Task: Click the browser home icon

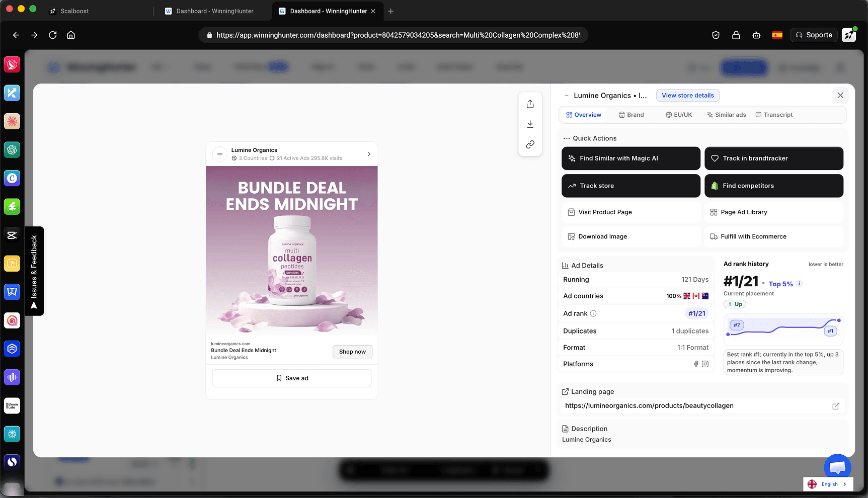Action: point(71,35)
